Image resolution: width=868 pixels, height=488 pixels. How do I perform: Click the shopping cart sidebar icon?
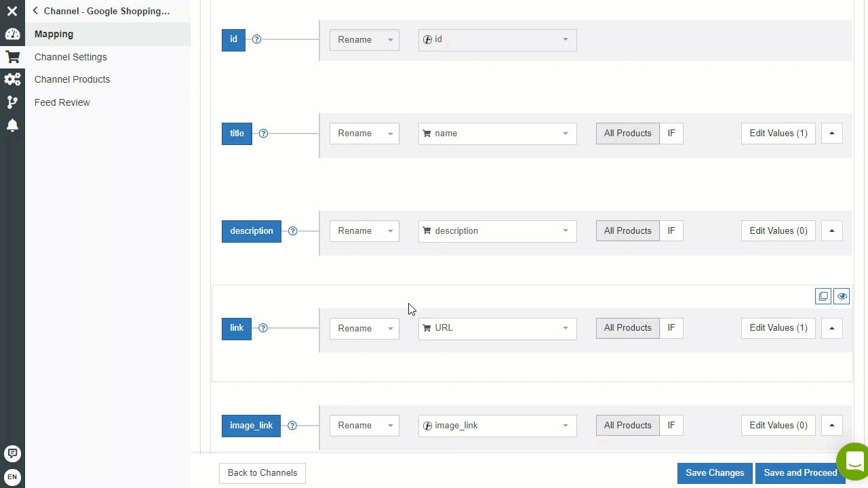coord(12,57)
